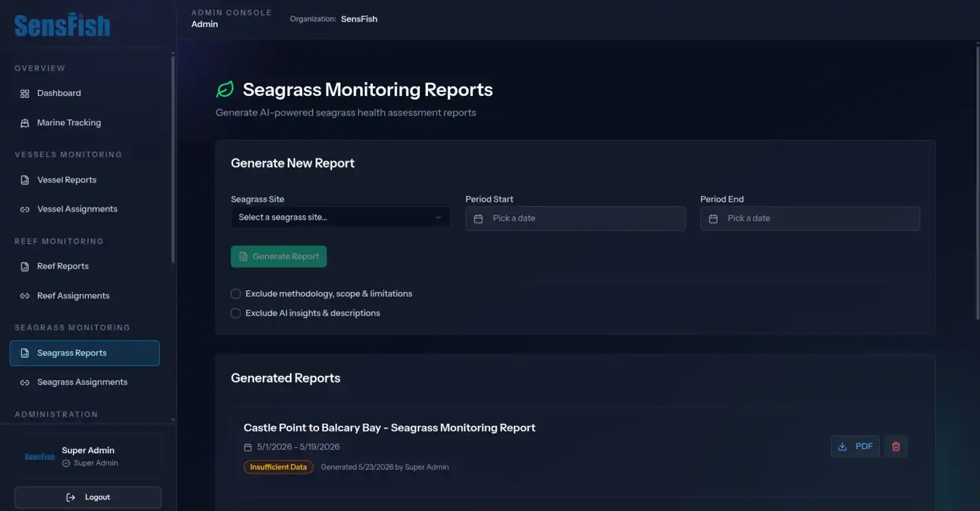
Task: Click the Period End calendar icon
Action: pos(713,218)
